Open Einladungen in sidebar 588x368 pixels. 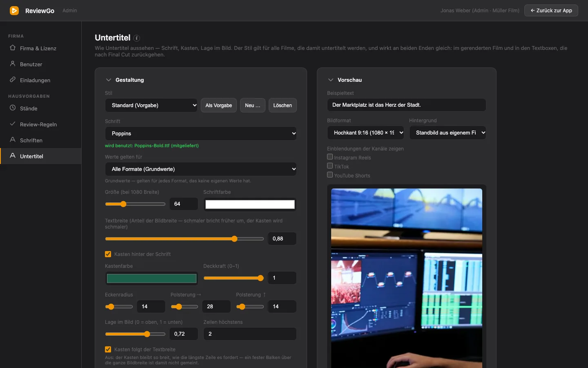click(x=41, y=80)
